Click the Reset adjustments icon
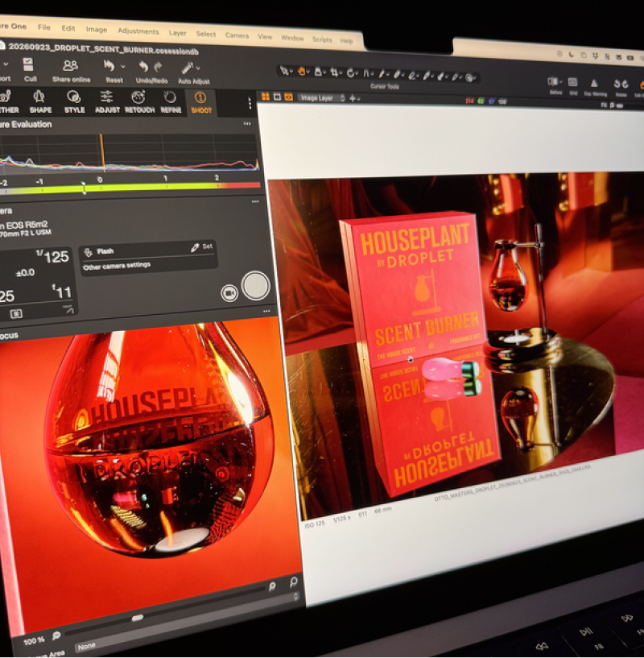Viewport: 644px width, 658px height. (109, 66)
